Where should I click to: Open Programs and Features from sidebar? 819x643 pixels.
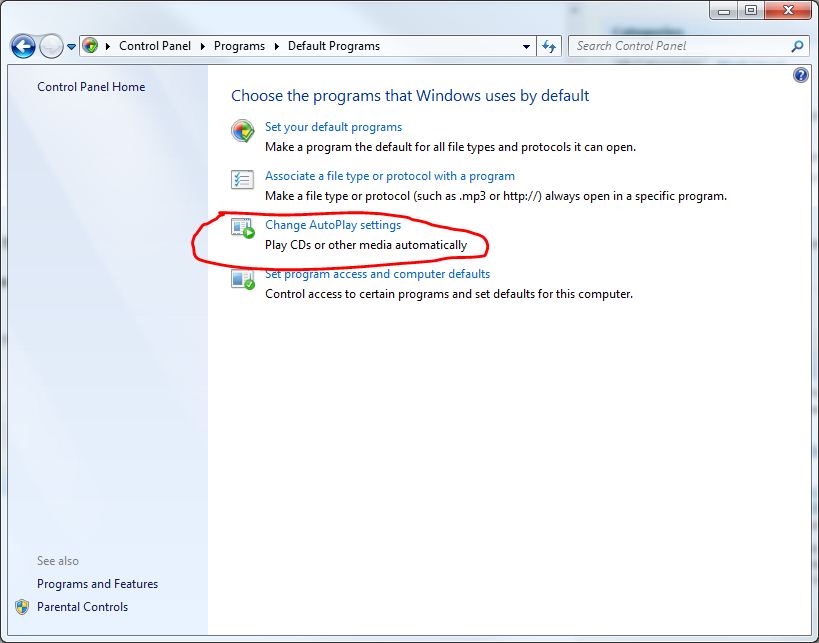(97, 584)
